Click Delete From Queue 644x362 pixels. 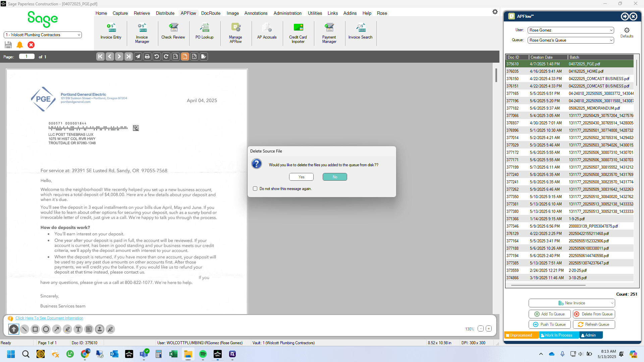tap(594, 314)
